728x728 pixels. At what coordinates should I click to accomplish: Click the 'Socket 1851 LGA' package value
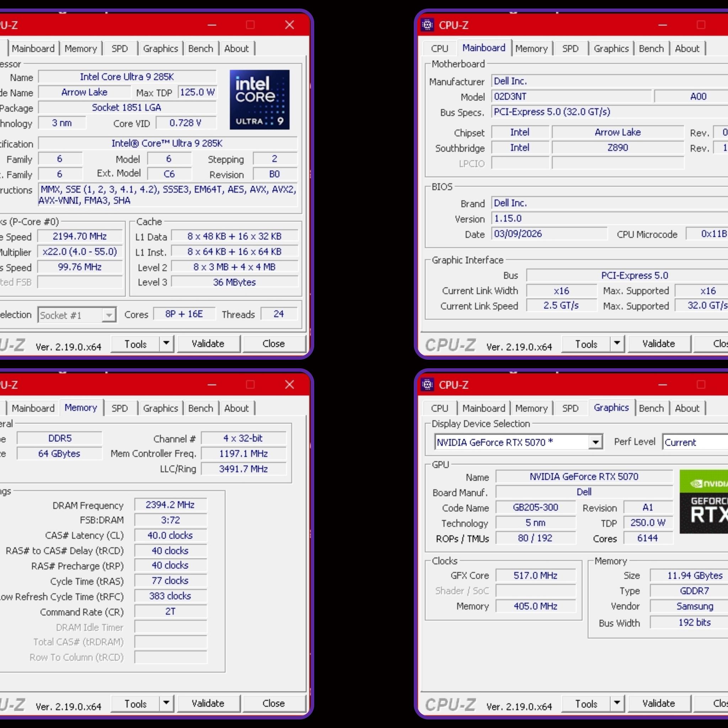pos(127,108)
